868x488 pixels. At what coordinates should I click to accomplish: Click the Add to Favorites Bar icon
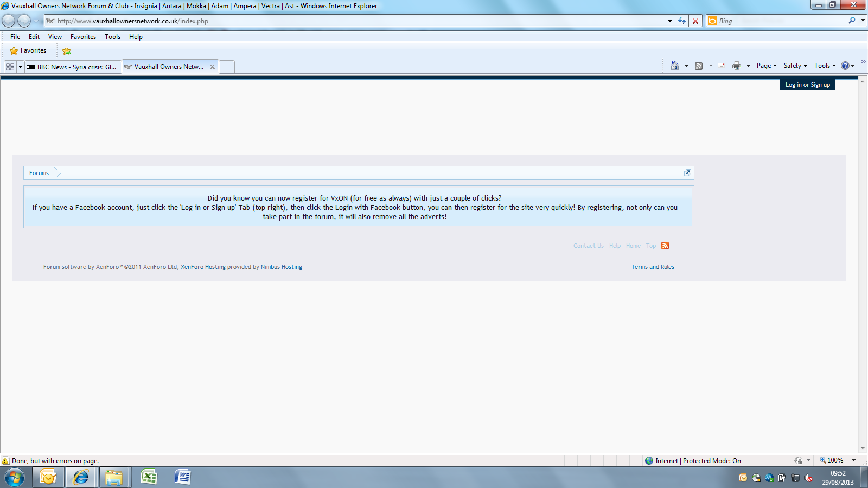pos(67,51)
